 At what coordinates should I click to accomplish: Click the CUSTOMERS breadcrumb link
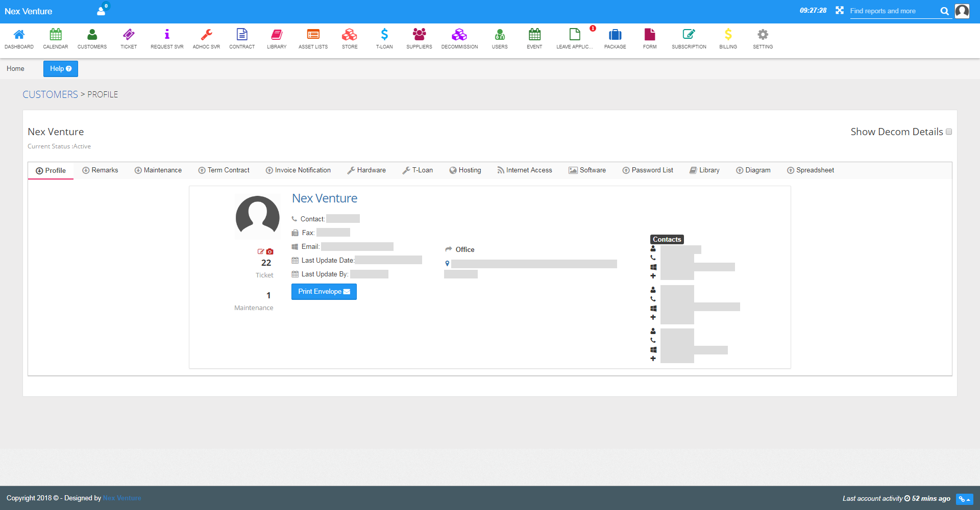[50, 94]
